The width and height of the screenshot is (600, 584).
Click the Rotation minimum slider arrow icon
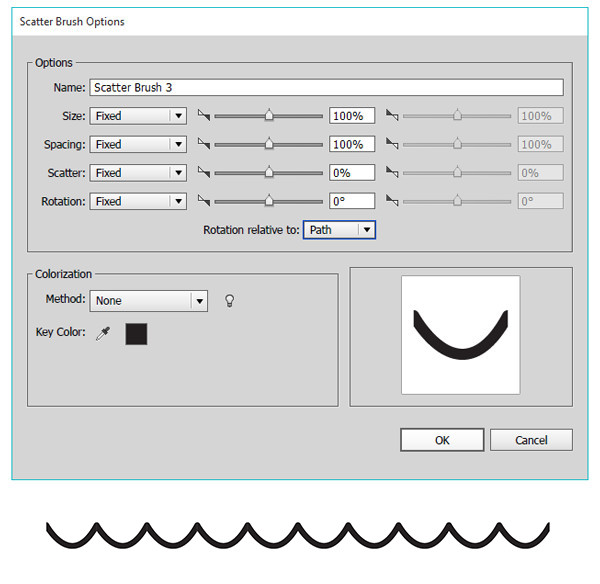pyautogui.click(x=204, y=201)
